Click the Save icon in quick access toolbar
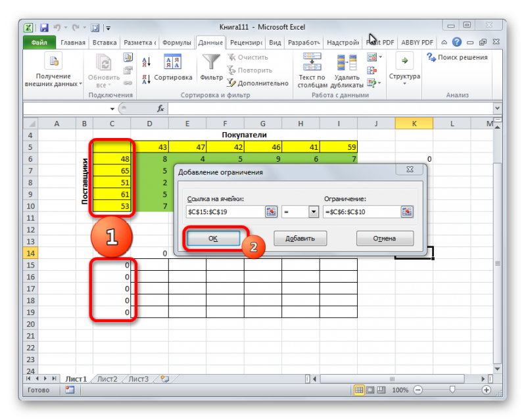The height and width of the screenshot is (420, 526). pyautogui.click(x=44, y=28)
